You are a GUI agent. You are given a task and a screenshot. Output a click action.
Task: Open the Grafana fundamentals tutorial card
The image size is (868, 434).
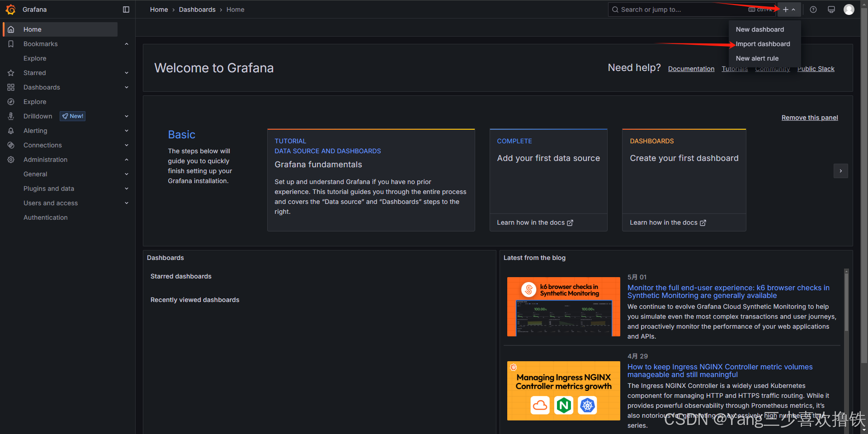coord(371,180)
